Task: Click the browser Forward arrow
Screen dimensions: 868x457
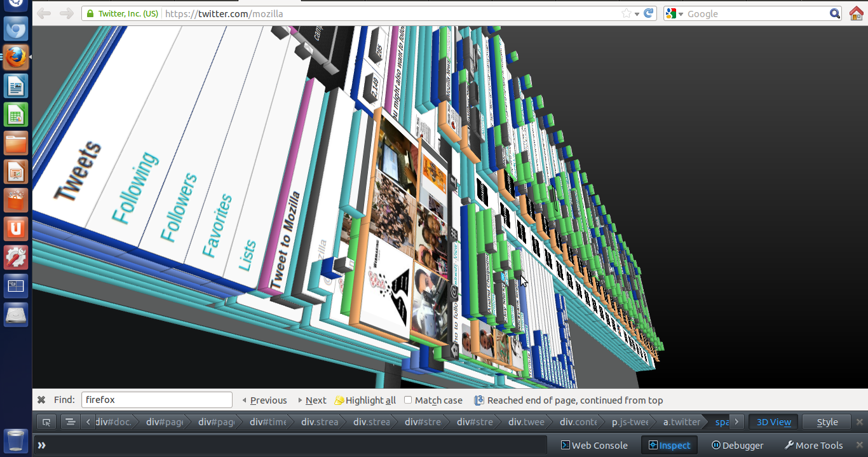Action: tap(66, 13)
